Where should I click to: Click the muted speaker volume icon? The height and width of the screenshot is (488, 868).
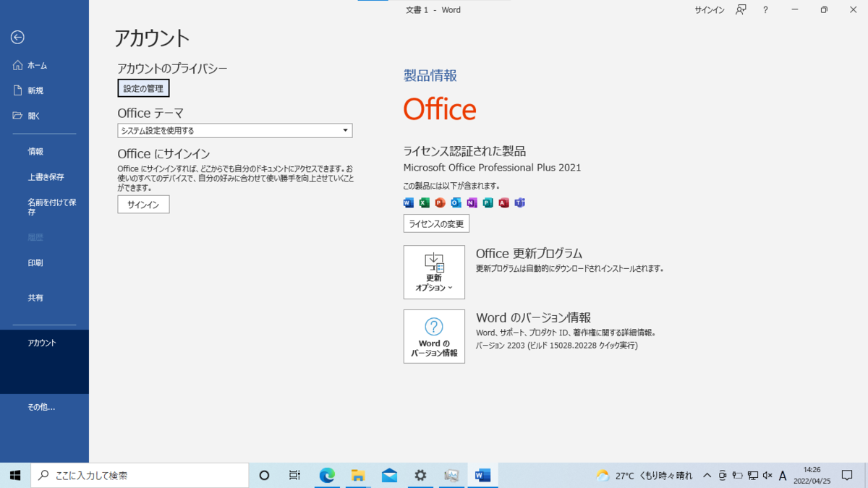click(x=767, y=475)
